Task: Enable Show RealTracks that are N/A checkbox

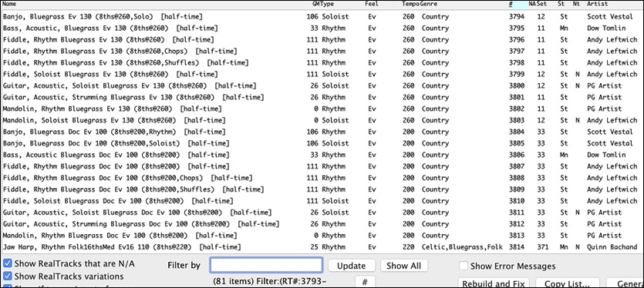Action: pyautogui.click(x=8, y=263)
